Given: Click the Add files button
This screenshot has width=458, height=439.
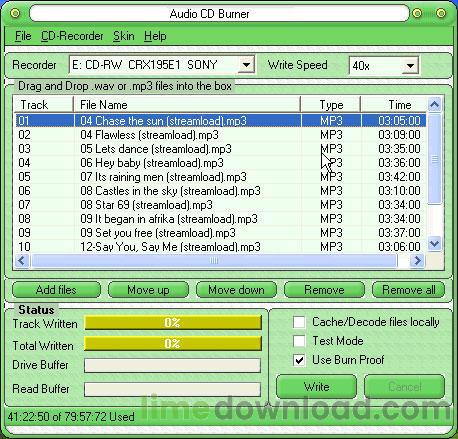Looking at the screenshot, I should pyautogui.click(x=56, y=290).
